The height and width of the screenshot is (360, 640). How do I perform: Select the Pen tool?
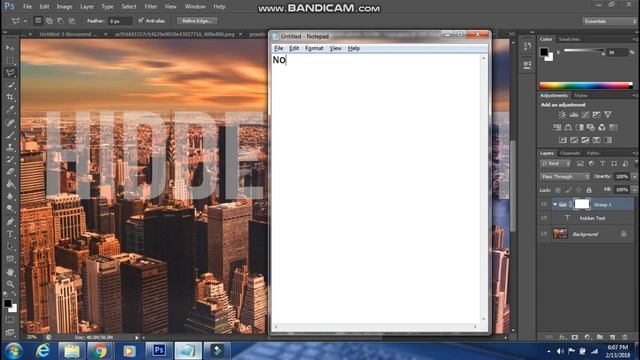10,222
